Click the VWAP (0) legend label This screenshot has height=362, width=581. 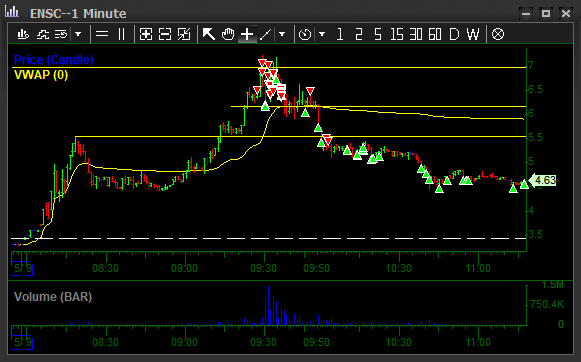(x=41, y=75)
